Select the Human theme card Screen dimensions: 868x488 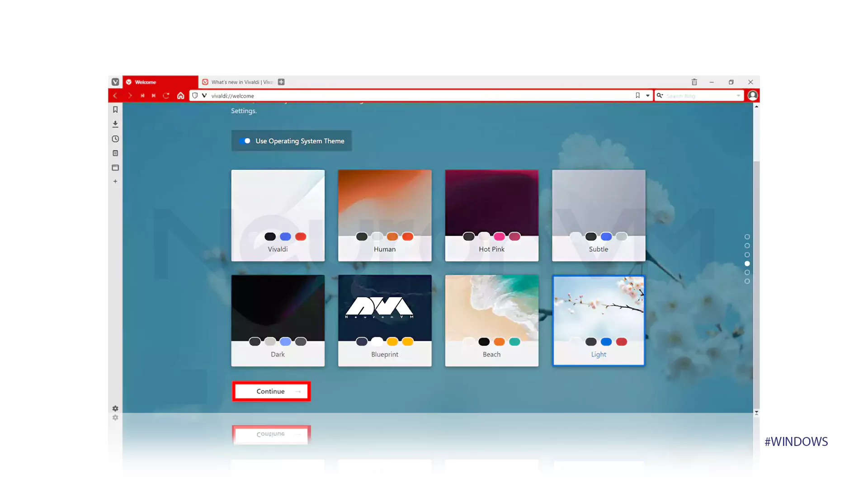385,216
